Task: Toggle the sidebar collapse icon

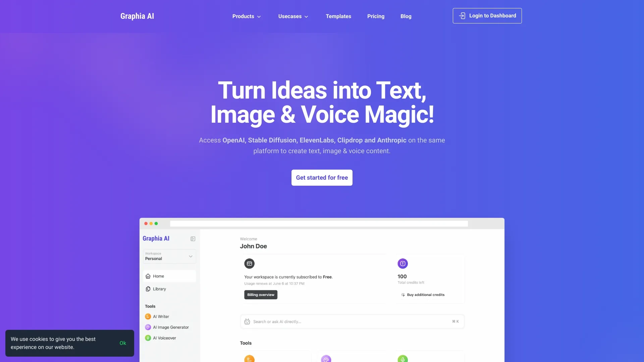Action: point(193,239)
